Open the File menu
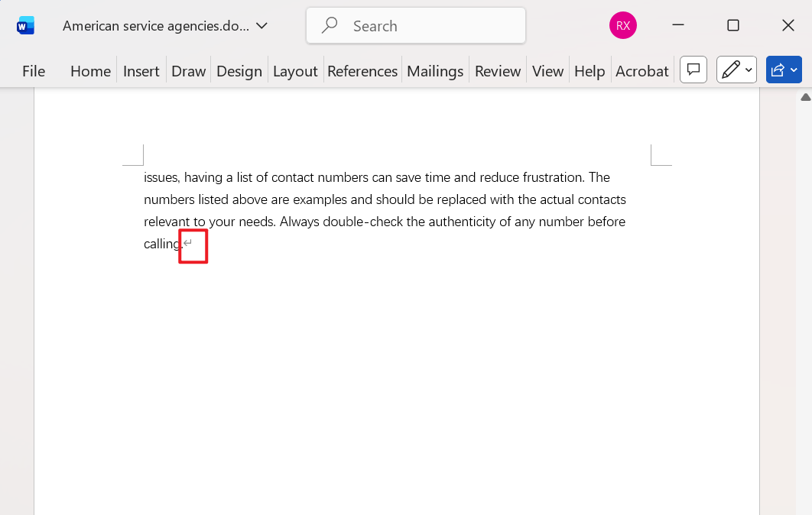The image size is (812, 515). [x=33, y=70]
